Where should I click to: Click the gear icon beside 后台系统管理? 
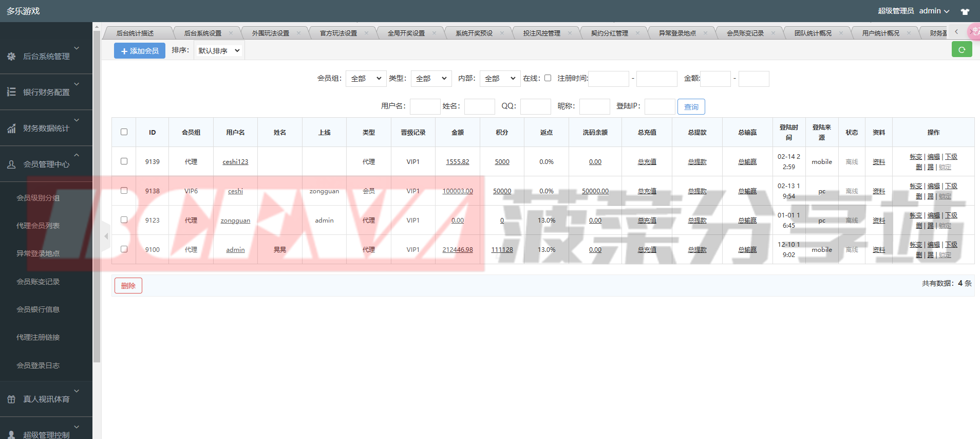pos(11,57)
